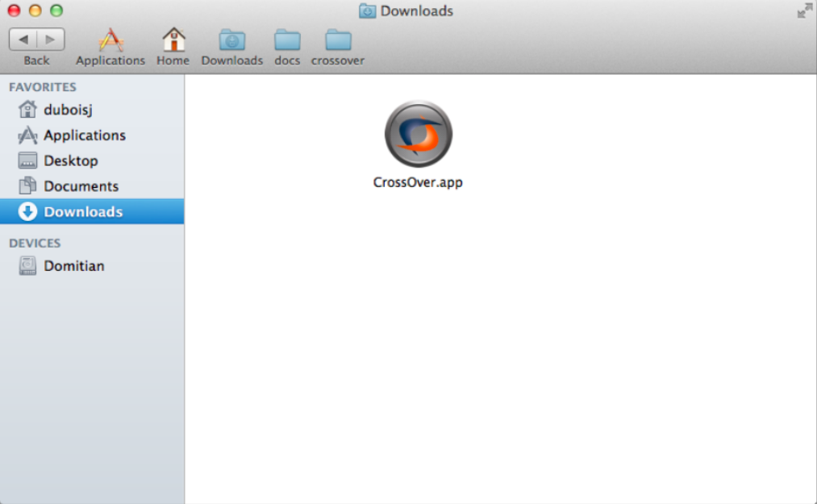Open the crossover folder in toolbar
The height and width of the screenshot is (504, 817).
(338, 40)
